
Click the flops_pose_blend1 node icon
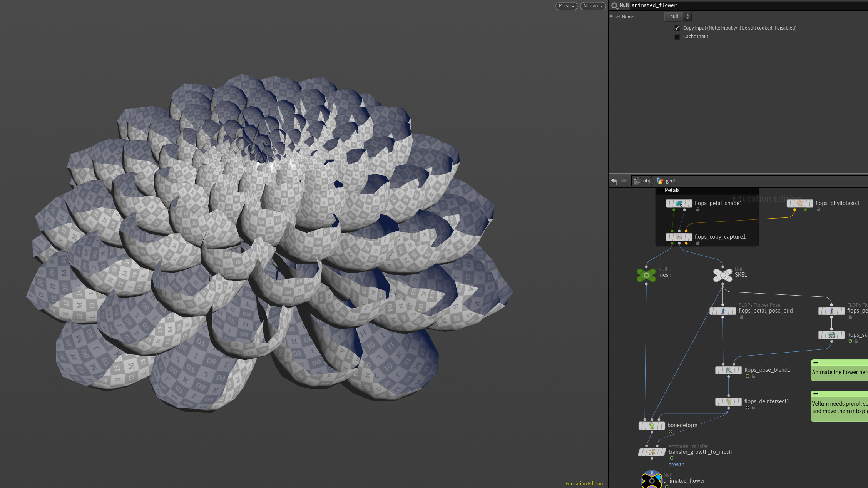point(728,370)
